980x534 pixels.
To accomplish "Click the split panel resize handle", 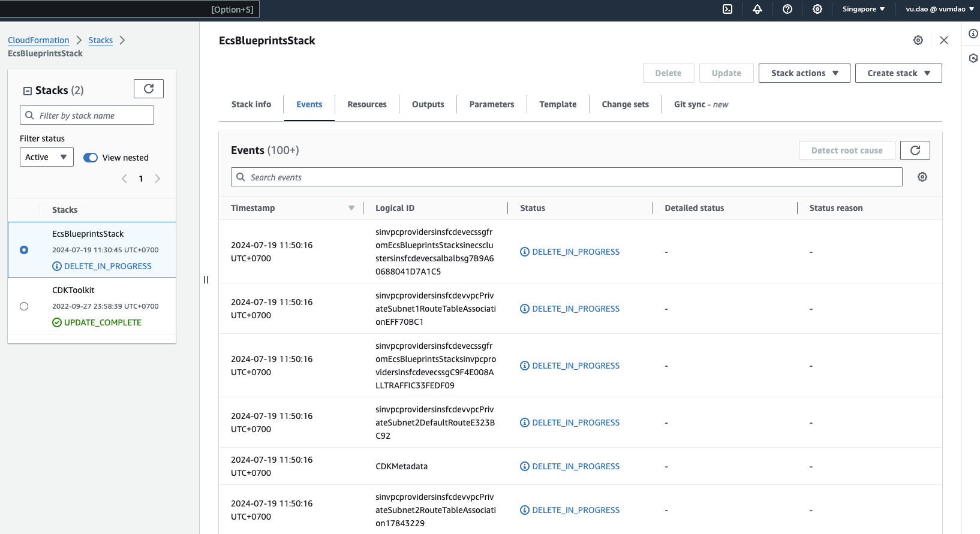I will [x=206, y=280].
